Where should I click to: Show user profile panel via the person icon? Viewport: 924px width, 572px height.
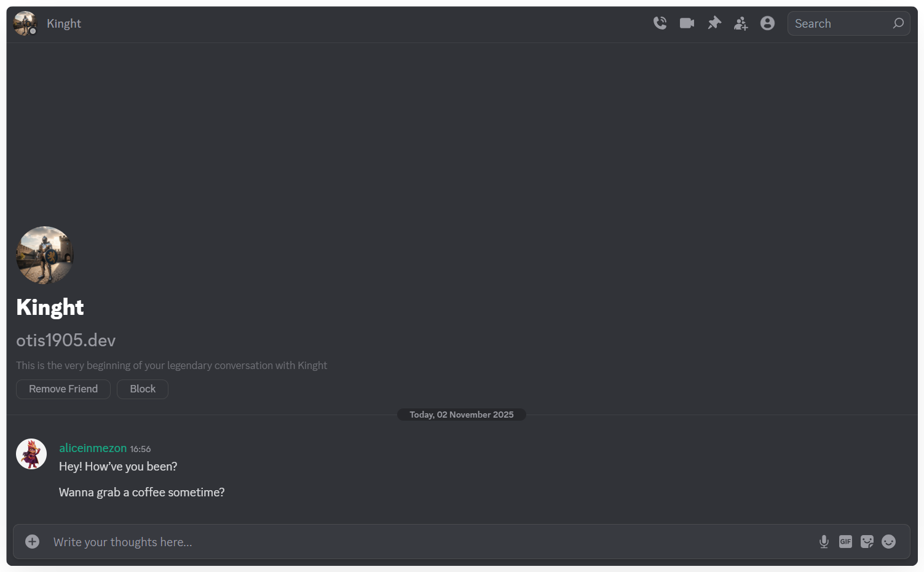[767, 23]
